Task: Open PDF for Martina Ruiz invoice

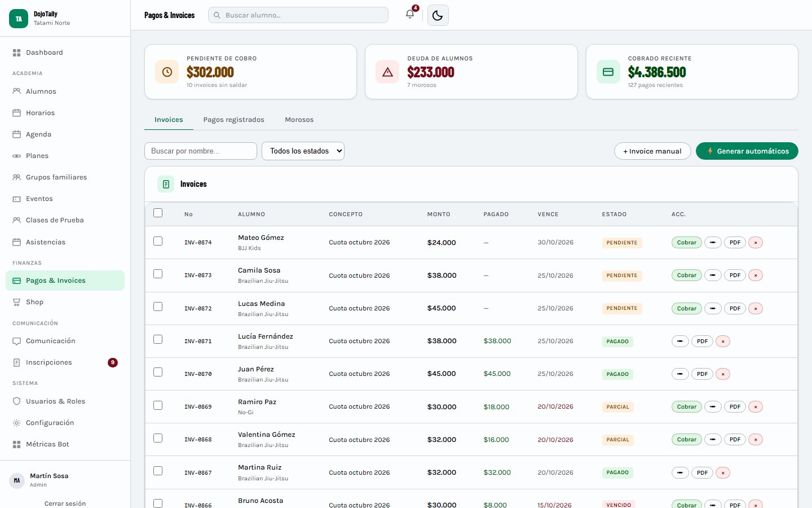Action: tap(702, 472)
